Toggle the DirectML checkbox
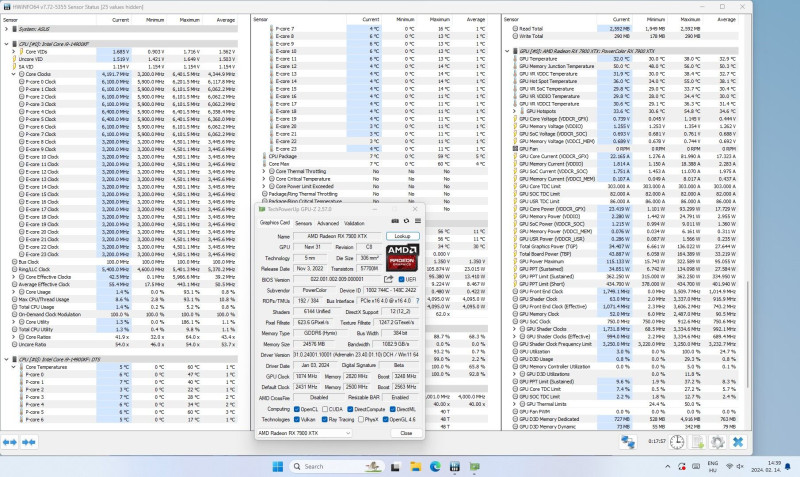Screen dimensions: 800x477 tap(392, 409)
